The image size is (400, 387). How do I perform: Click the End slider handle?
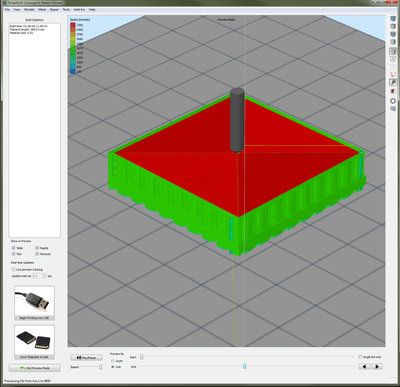pos(245,366)
